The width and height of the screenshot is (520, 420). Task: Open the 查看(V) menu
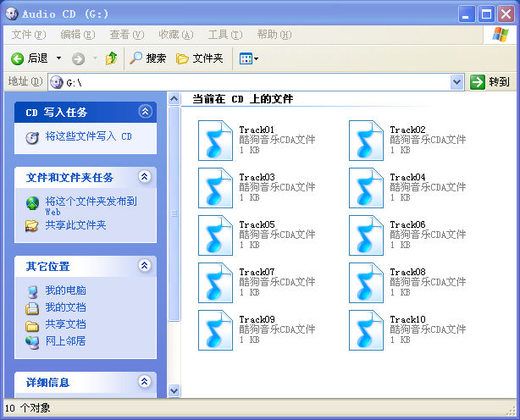127,35
